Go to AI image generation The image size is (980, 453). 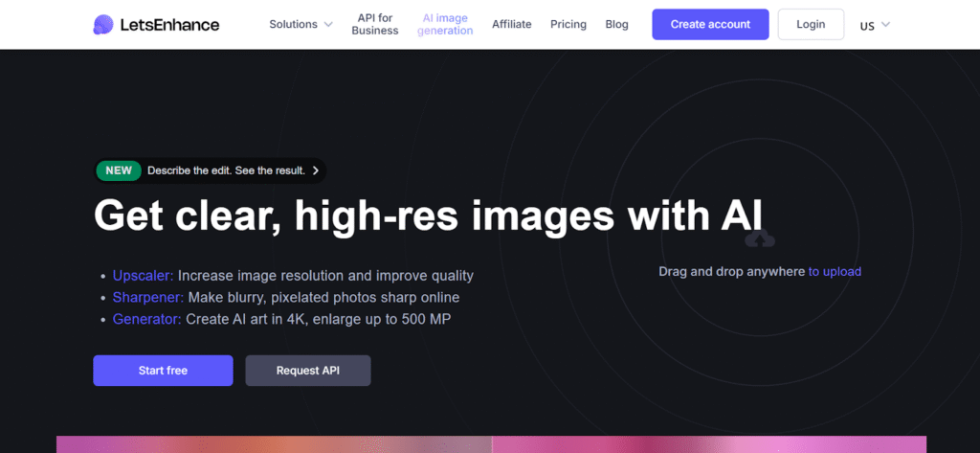[x=445, y=24]
